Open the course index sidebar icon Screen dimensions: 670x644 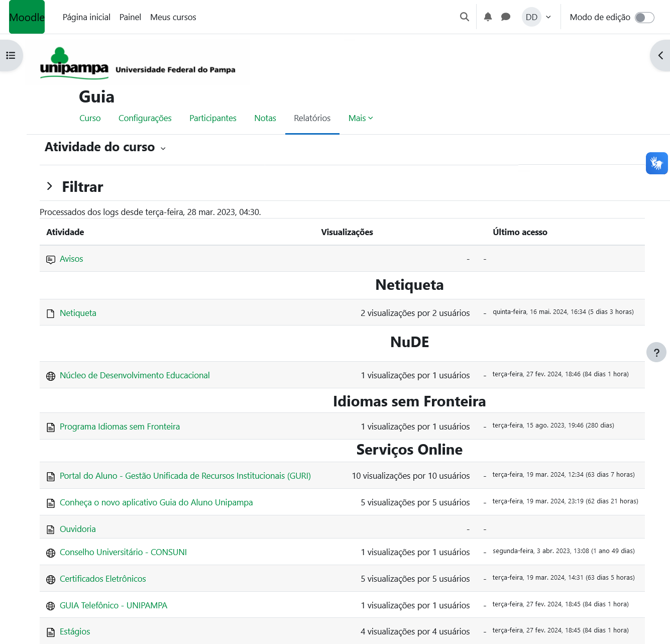click(x=11, y=55)
